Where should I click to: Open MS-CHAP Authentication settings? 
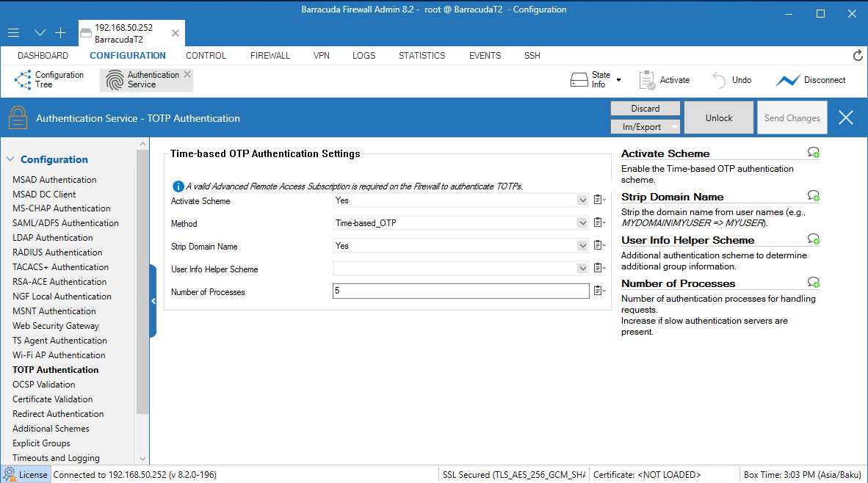click(x=62, y=208)
